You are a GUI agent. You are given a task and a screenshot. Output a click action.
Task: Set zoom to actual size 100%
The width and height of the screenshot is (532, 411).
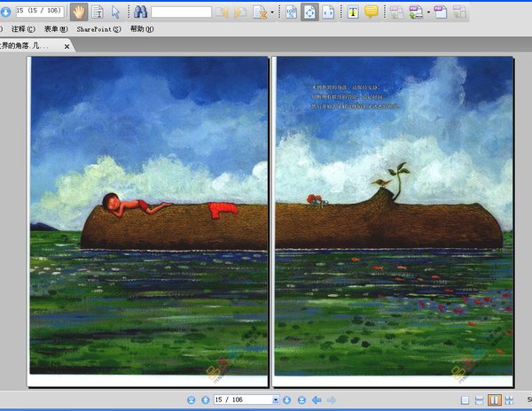(x=291, y=12)
